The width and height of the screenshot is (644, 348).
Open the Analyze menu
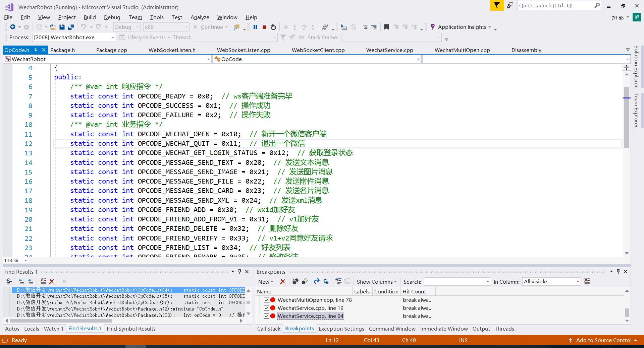tap(200, 17)
